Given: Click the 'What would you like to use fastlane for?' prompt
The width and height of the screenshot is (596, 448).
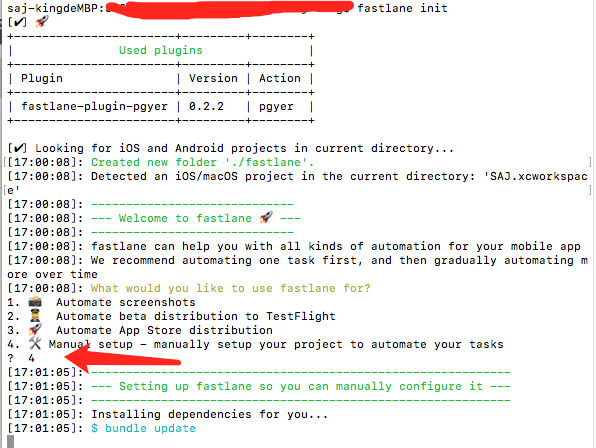Looking at the screenshot, I should pos(230,288).
